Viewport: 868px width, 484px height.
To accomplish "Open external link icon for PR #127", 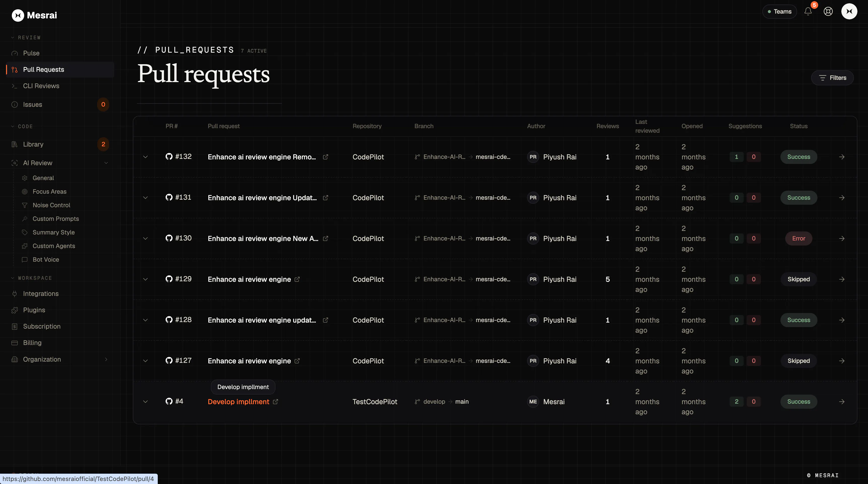I will point(297,361).
